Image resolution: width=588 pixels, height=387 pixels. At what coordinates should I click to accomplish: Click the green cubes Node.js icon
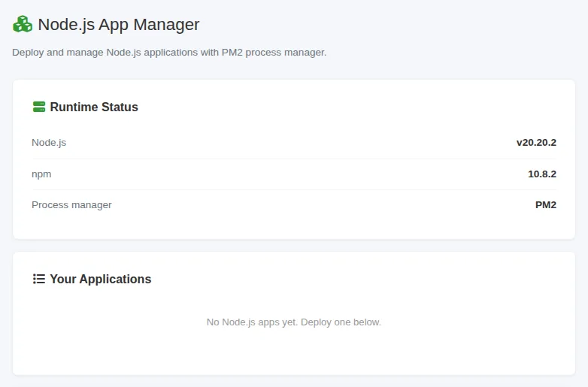pyautogui.click(x=23, y=24)
